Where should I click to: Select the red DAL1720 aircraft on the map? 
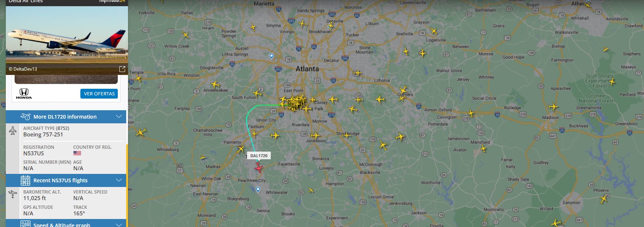(x=259, y=168)
